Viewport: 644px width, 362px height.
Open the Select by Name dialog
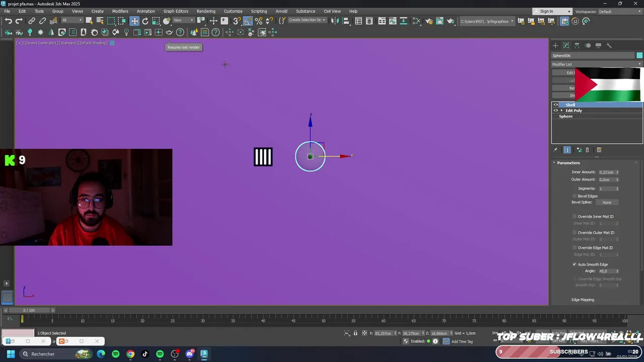tap(100, 21)
